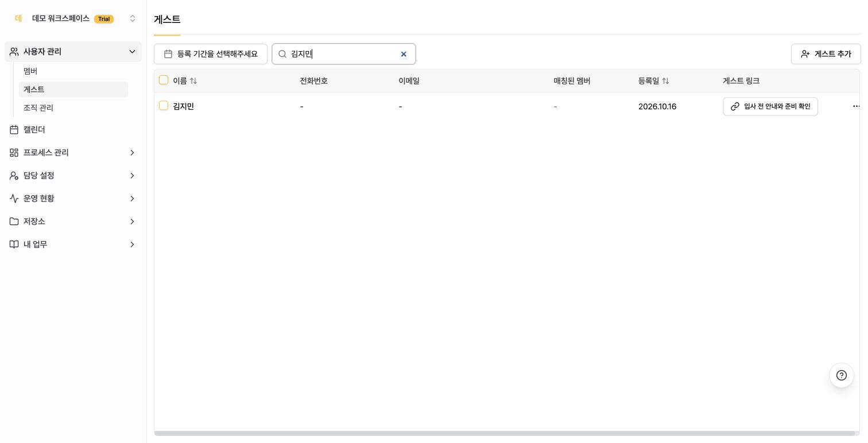Click the 이메일 column header
The image size is (868, 443).
coord(409,81)
